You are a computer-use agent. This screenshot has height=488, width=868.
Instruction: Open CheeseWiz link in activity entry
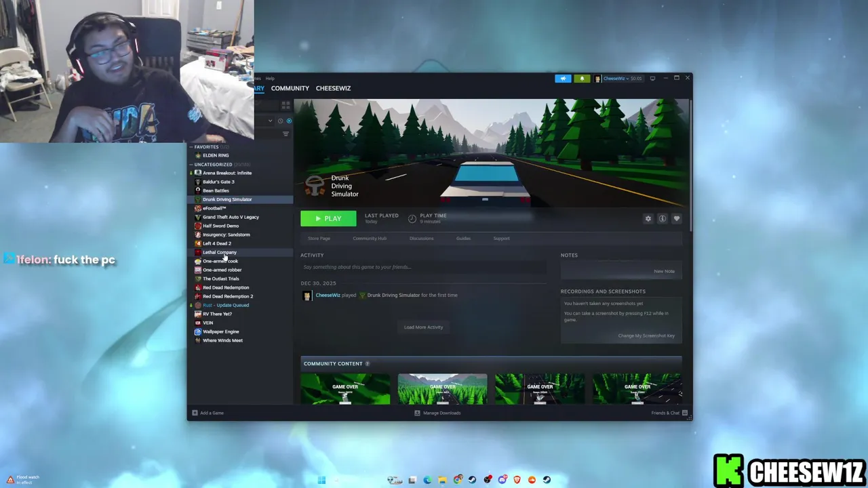click(328, 296)
